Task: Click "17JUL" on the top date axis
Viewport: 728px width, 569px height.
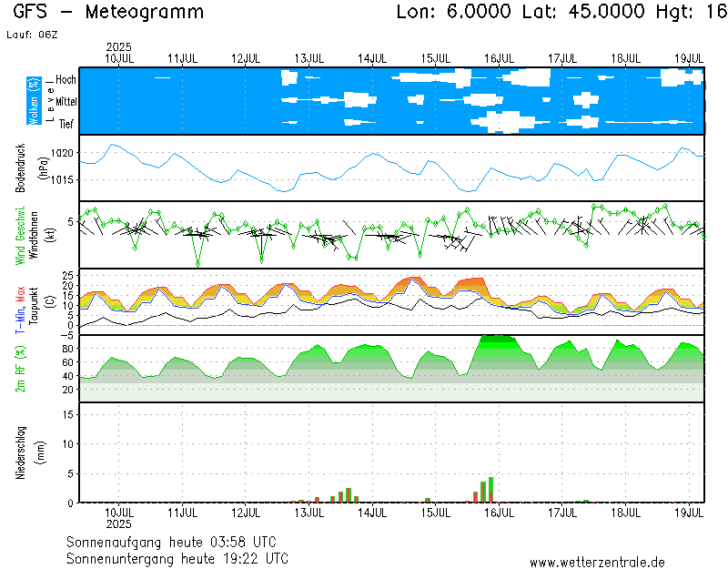Action: (x=562, y=58)
